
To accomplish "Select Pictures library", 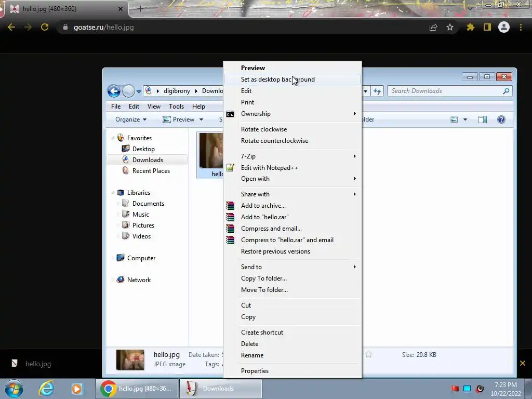I will coord(138,225).
